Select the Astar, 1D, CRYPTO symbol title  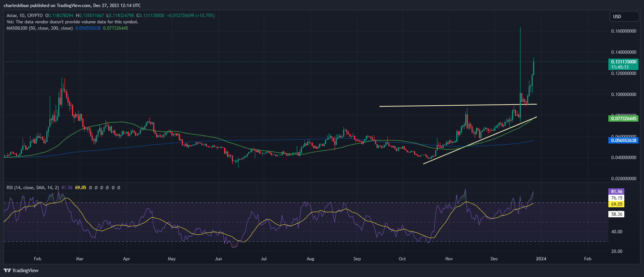pos(24,16)
